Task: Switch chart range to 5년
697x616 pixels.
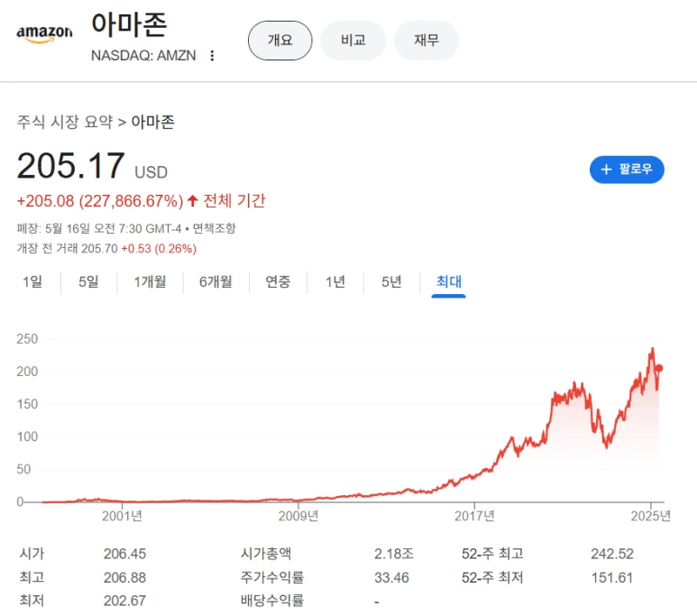Action: (391, 281)
